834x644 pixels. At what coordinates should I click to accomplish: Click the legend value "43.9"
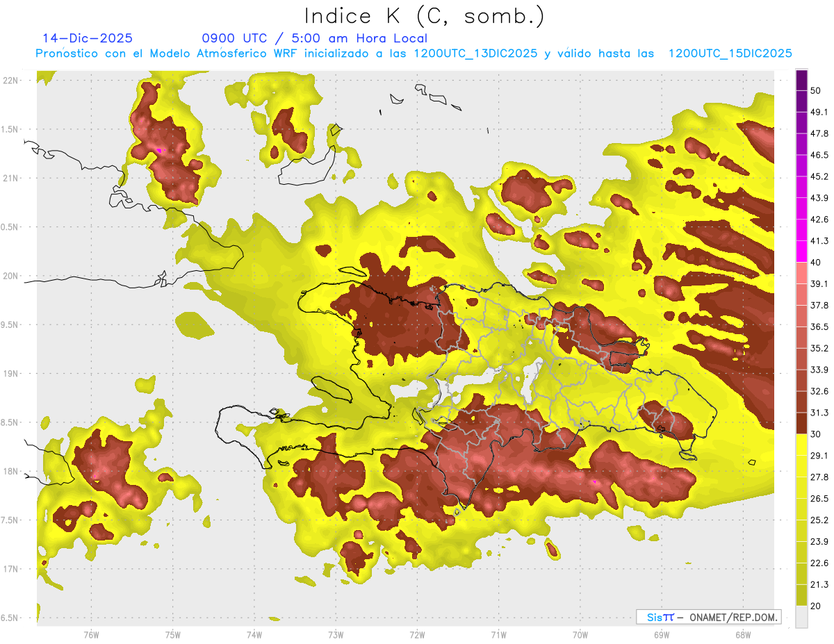(x=820, y=198)
